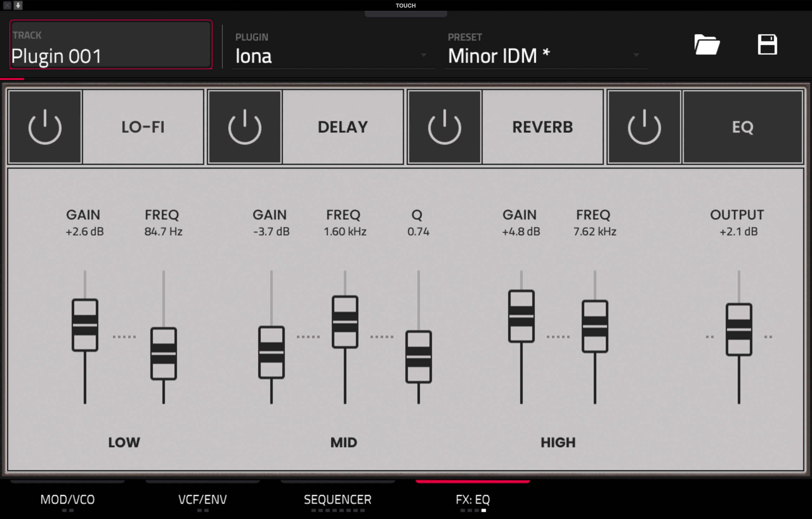Select the LO-FI effect tab
The height and width of the screenshot is (519, 812).
pyautogui.click(x=143, y=127)
